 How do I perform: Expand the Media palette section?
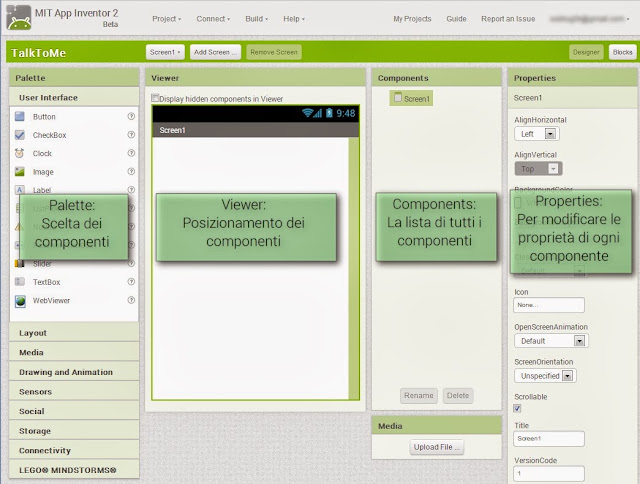74,352
